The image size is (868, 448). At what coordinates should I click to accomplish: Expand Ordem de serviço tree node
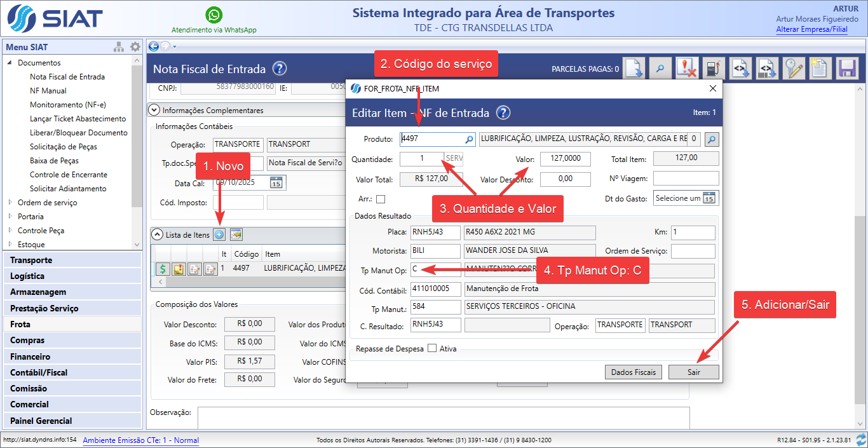(10, 203)
